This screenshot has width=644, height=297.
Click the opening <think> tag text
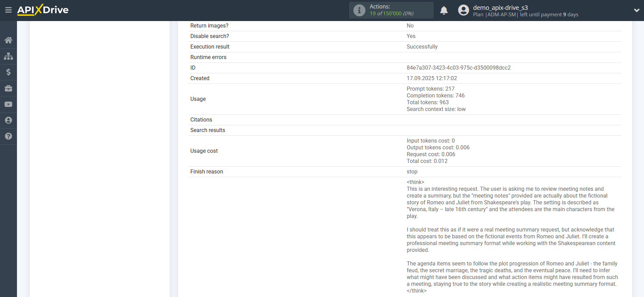coord(415,182)
